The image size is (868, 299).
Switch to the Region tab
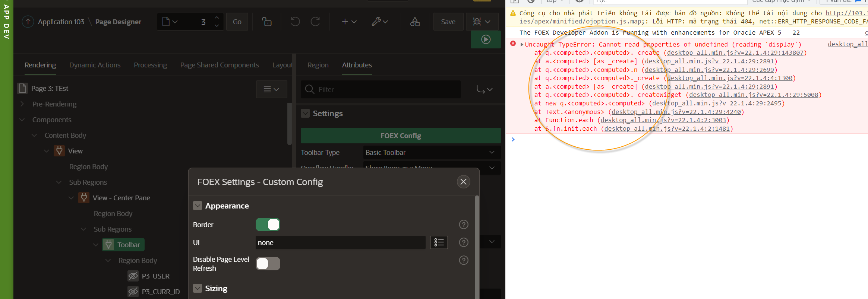(x=318, y=65)
